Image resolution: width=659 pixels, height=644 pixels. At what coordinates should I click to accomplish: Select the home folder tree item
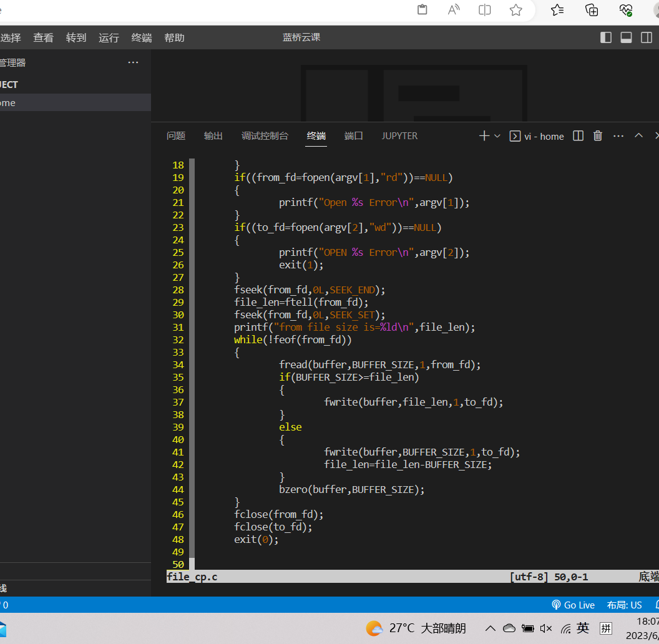tap(76, 102)
